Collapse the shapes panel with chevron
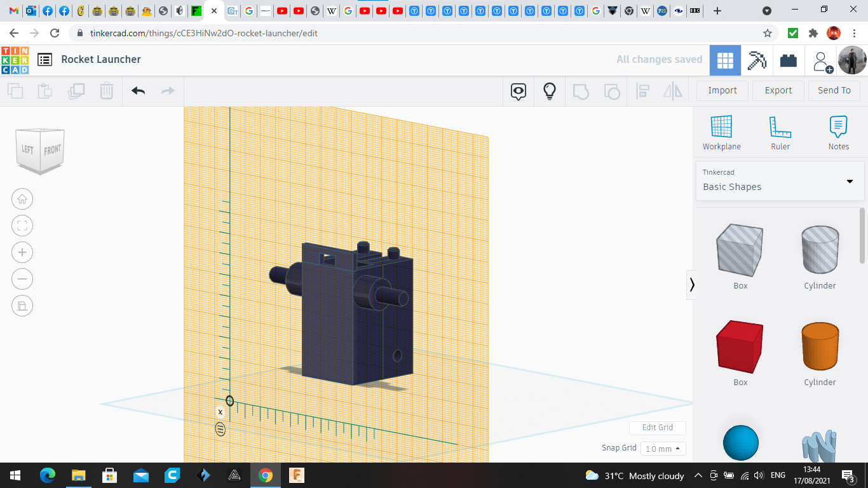 click(692, 285)
